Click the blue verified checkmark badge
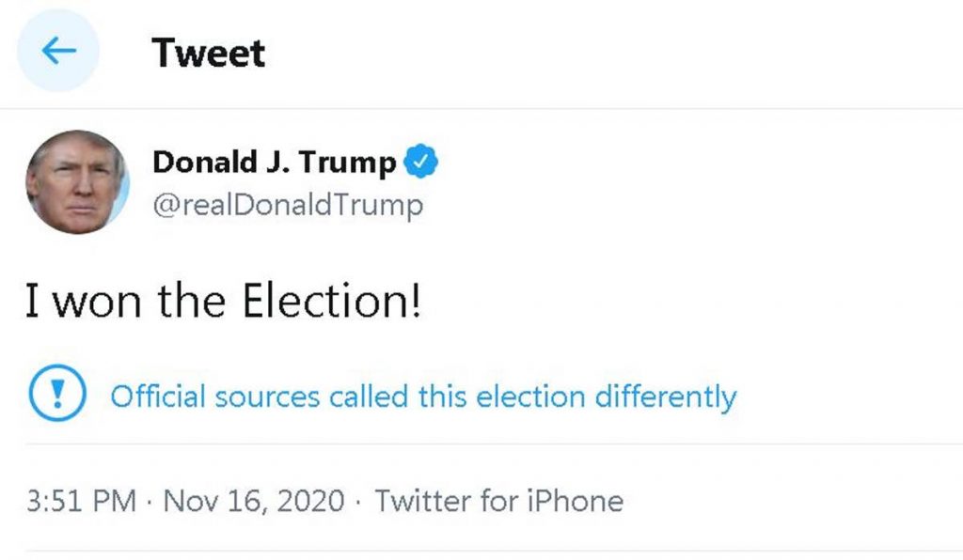This screenshot has width=963, height=560. pos(420,163)
